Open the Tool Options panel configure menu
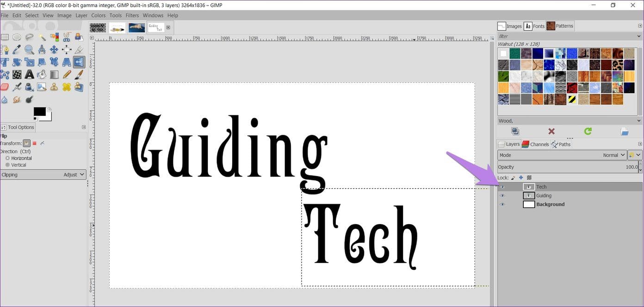Viewport: 644px width, 307px height. tap(84, 127)
